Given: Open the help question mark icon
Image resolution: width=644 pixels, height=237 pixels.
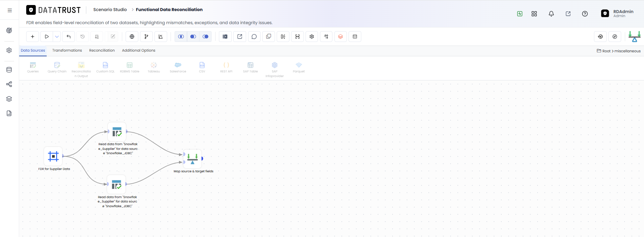Looking at the screenshot, I should pyautogui.click(x=585, y=14).
